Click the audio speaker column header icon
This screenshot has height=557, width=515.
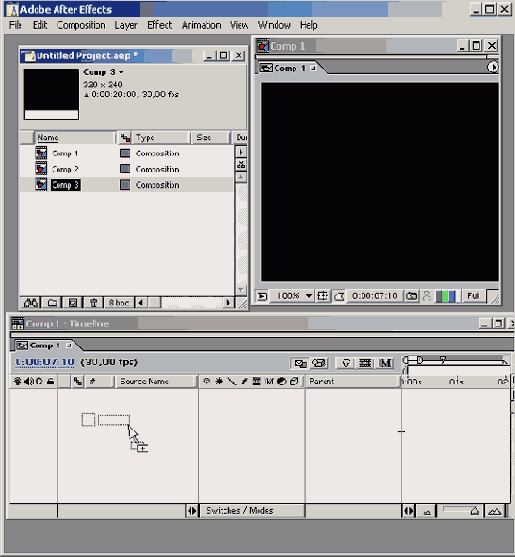coord(29,381)
